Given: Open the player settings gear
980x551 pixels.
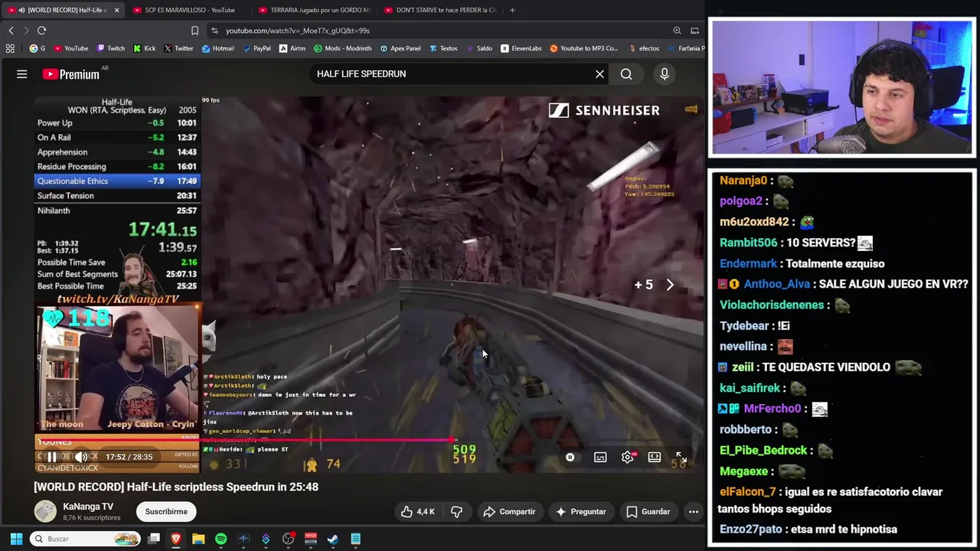Looking at the screenshot, I should [x=628, y=457].
